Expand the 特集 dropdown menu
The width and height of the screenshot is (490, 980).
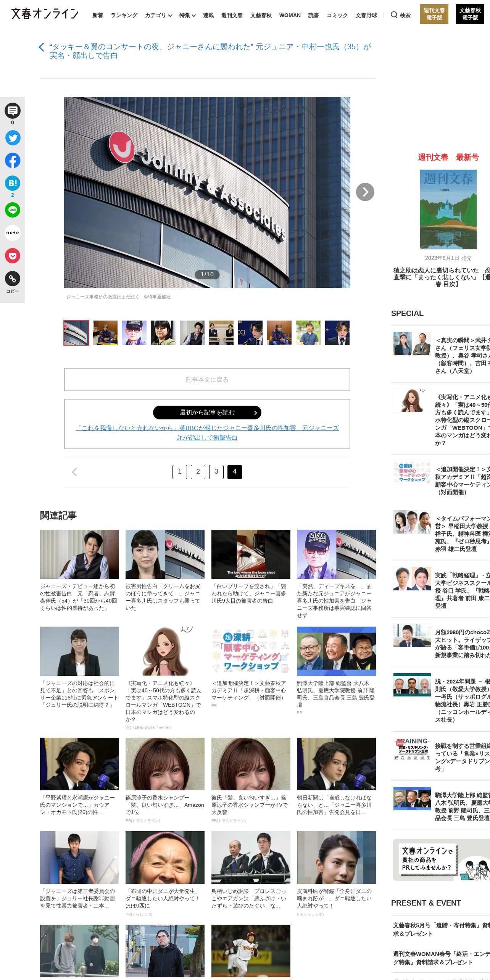pos(187,15)
